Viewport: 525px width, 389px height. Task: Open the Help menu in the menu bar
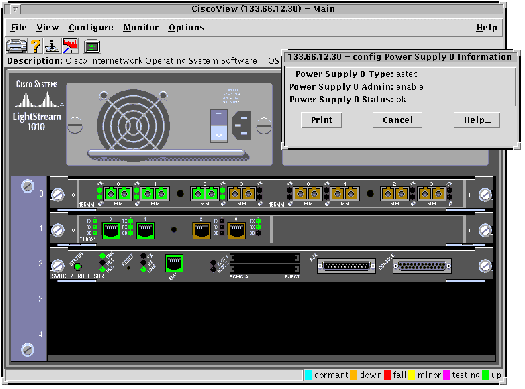[486, 27]
